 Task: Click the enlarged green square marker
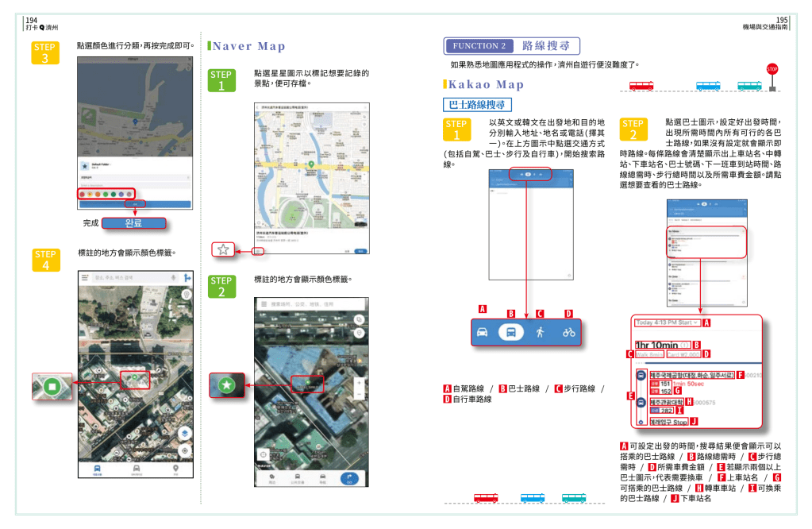(52, 387)
